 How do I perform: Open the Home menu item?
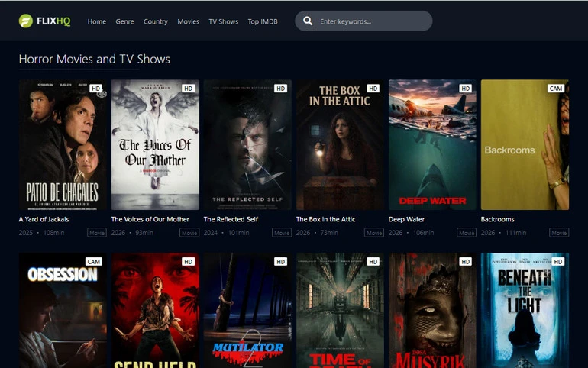tap(97, 21)
